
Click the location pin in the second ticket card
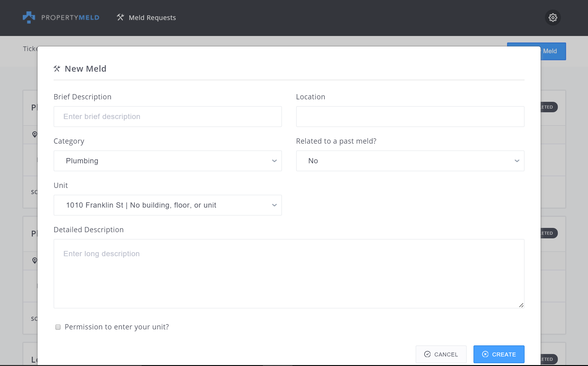pos(34,261)
